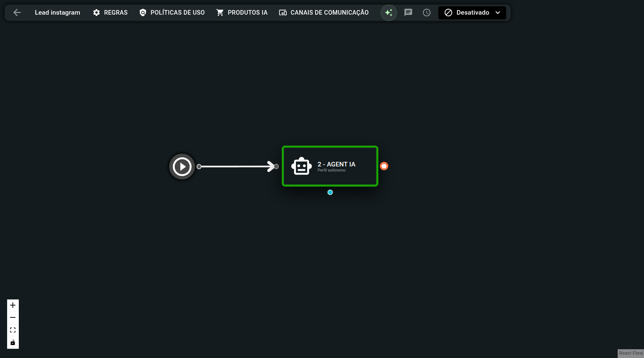This screenshot has height=358, width=644.
Task: Click the robot icon in Agent IA node
Action: point(301,166)
